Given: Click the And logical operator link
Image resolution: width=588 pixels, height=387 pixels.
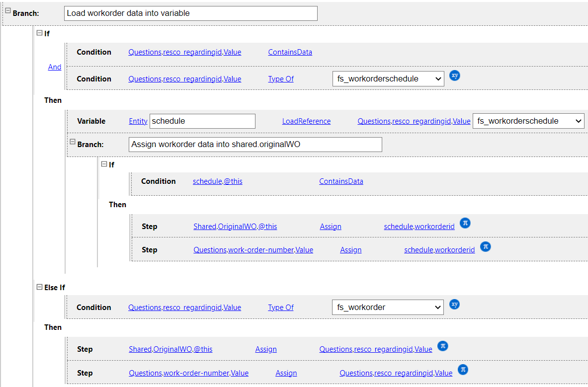Looking at the screenshot, I should (x=55, y=67).
